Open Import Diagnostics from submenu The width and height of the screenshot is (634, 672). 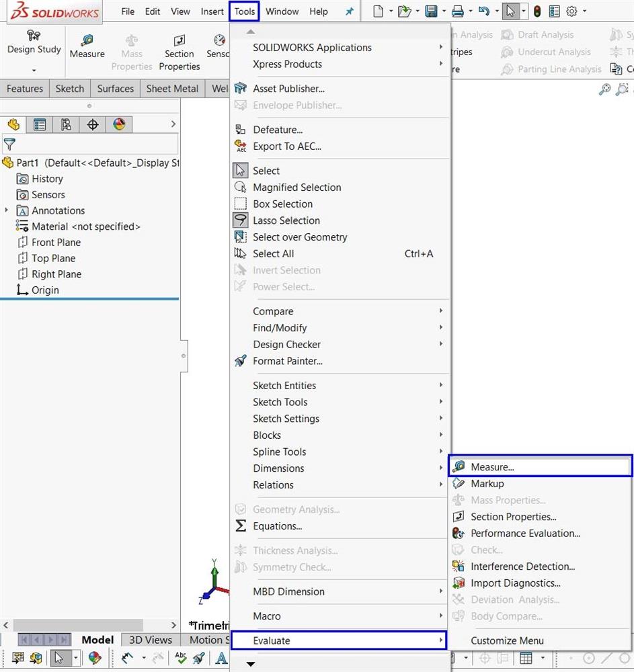[x=540, y=583]
